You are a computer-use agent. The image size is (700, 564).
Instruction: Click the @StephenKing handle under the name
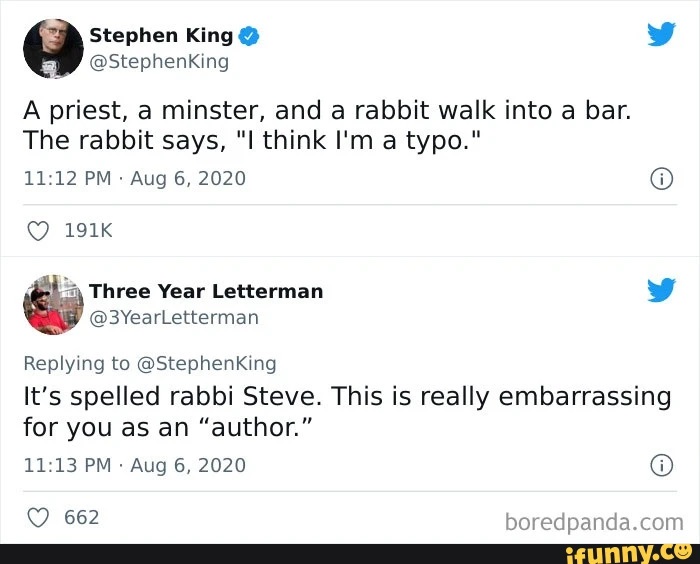pos(159,62)
